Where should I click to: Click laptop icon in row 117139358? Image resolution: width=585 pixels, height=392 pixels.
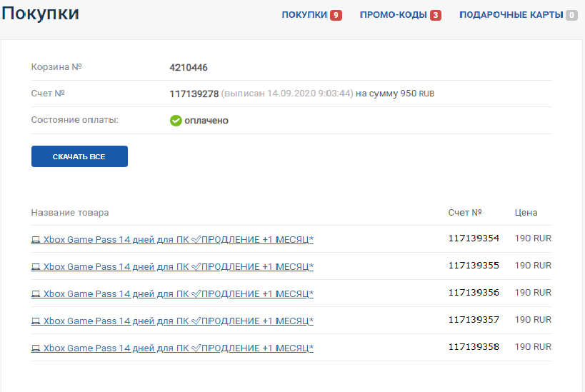[x=36, y=348]
